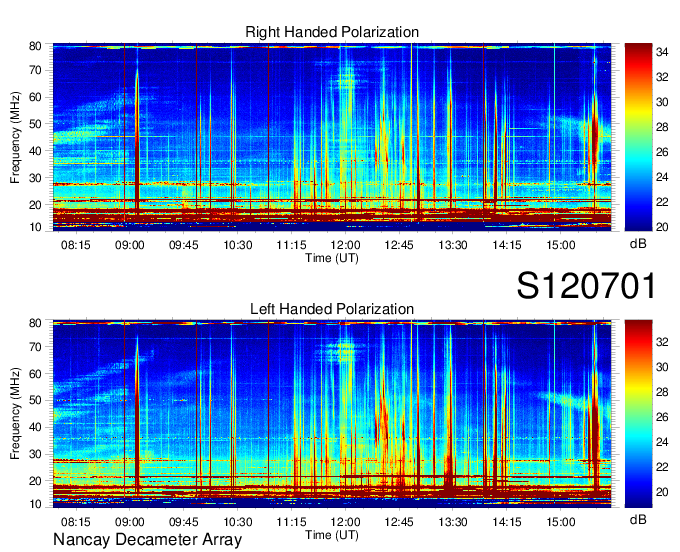Click the 60 MHz tick on Right Handed plot
The height and width of the screenshot is (552, 680).
tap(35, 97)
